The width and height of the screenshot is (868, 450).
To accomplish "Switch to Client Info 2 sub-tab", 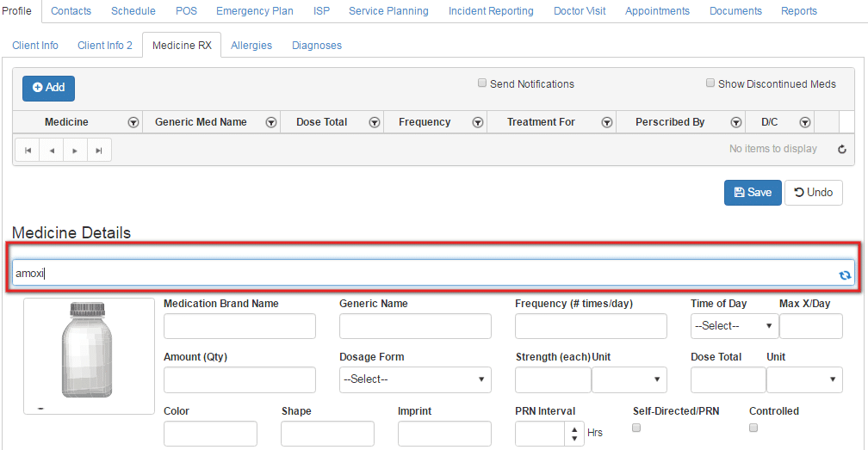I will click(x=105, y=46).
